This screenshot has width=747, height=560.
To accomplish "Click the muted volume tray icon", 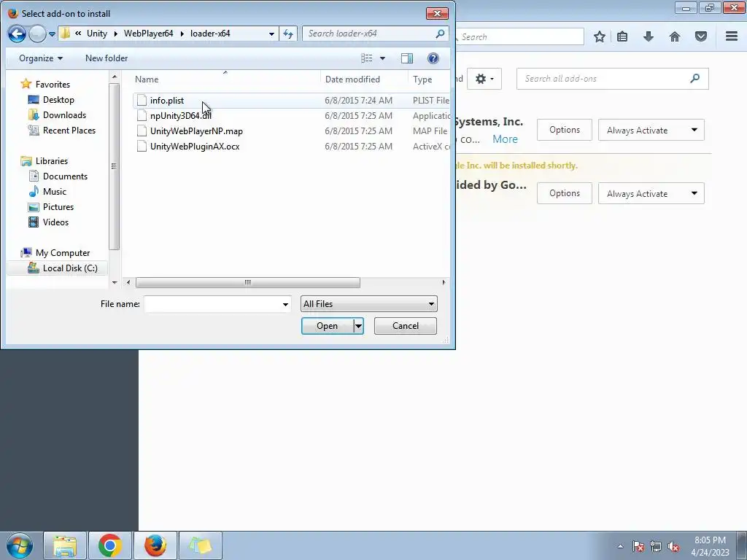I will pos(673,546).
